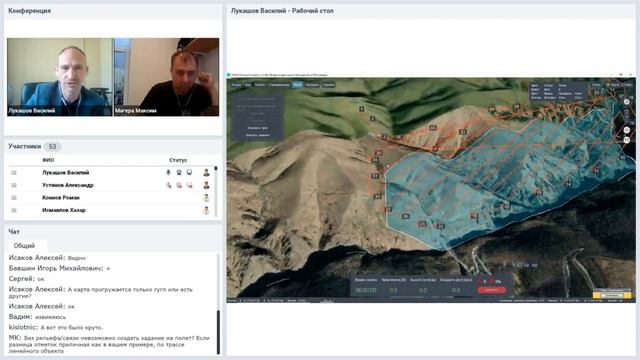Click Устинов Александр's disabled screen-share icon
Screen dimensions: 640x360
(x=189, y=185)
